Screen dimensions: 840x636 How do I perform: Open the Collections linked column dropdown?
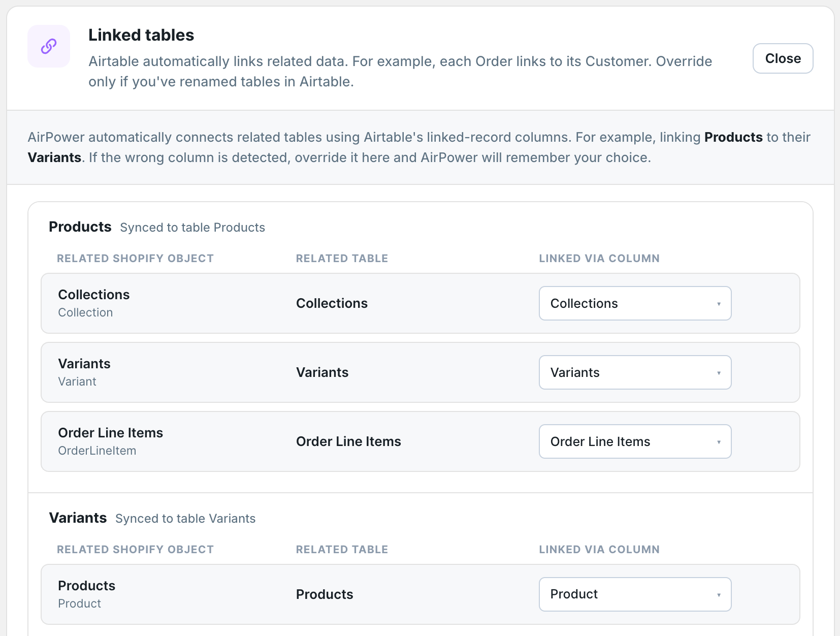point(635,303)
